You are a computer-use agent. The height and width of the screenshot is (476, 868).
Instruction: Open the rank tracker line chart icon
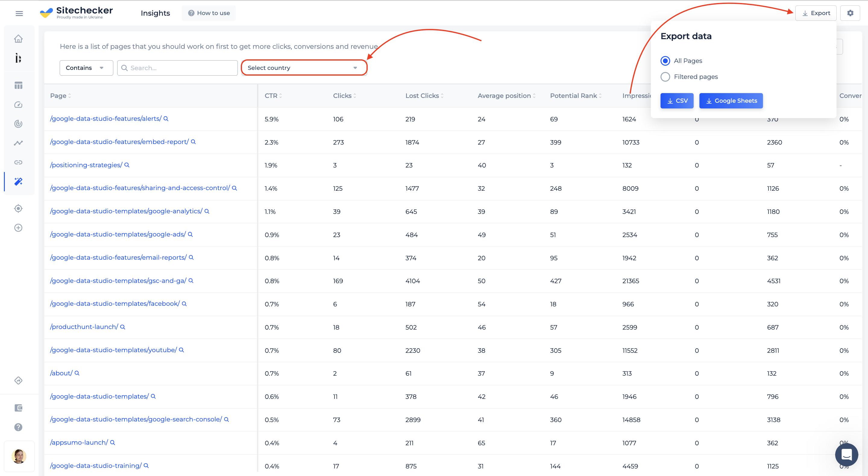pyautogui.click(x=18, y=143)
